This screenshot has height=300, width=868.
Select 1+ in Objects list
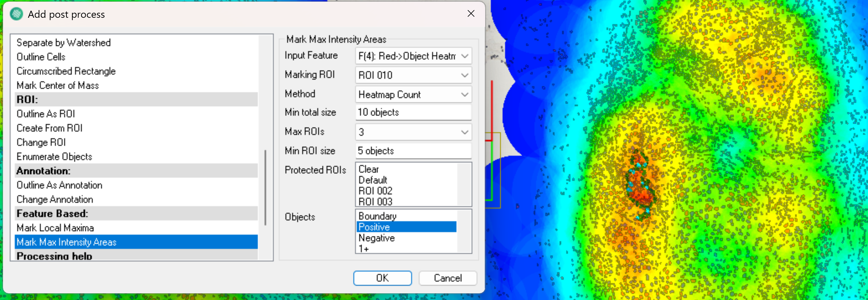pyautogui.click(x=407, y=248)
